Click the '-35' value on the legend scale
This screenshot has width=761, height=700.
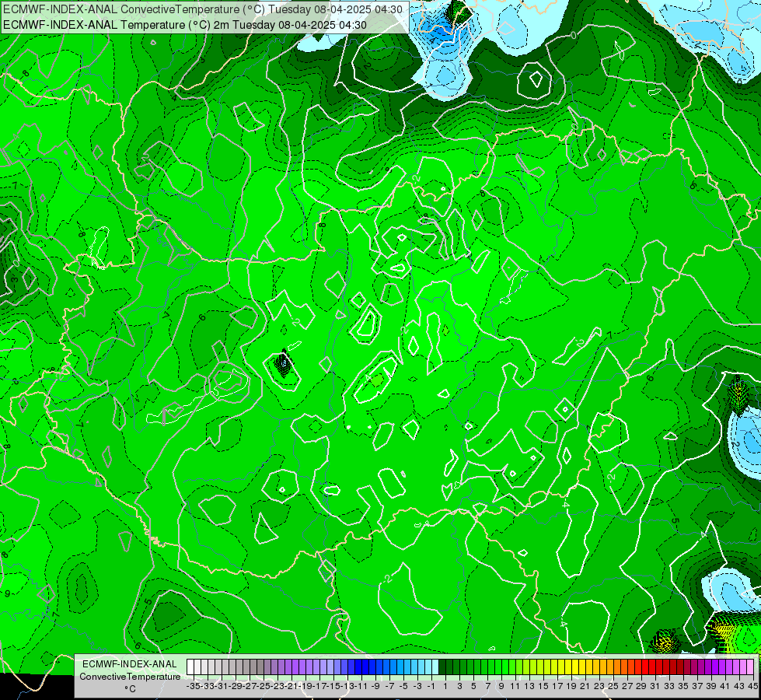[194, 687]
